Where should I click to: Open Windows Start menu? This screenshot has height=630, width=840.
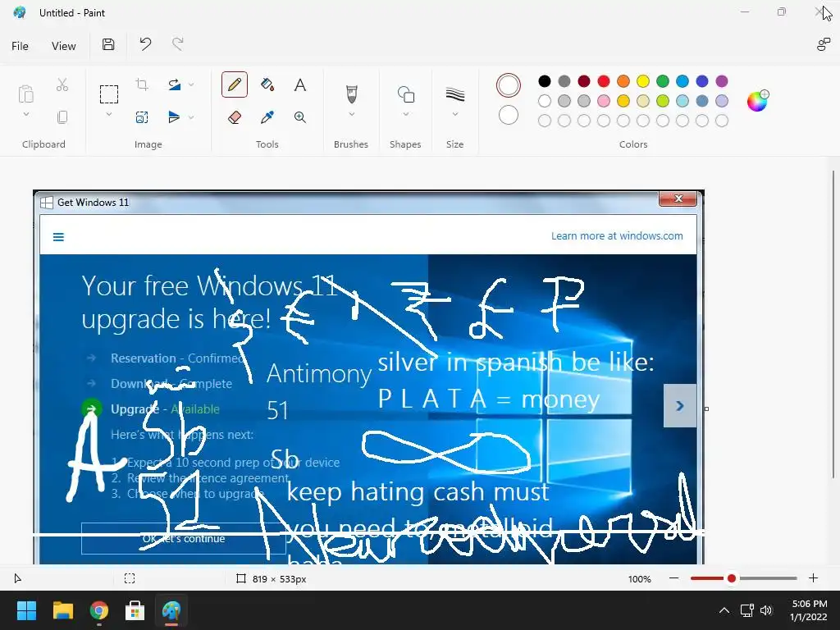(26, 610)
